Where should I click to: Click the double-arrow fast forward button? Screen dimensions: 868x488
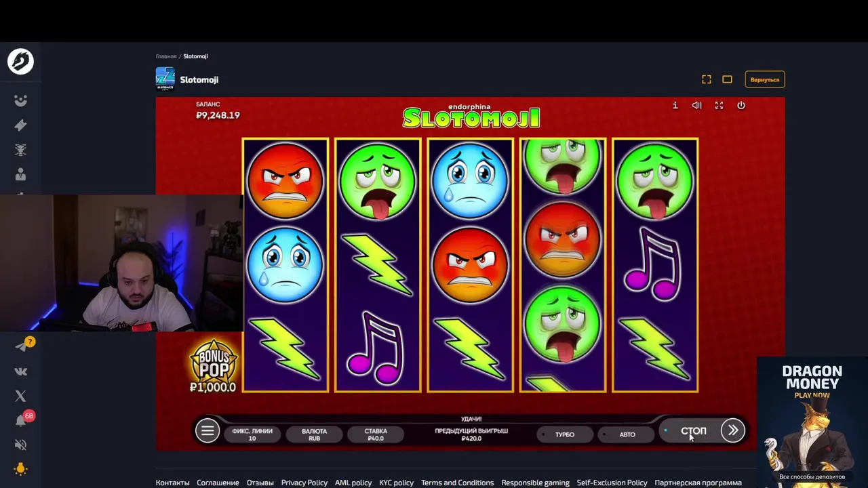click(x=733, y=430)
